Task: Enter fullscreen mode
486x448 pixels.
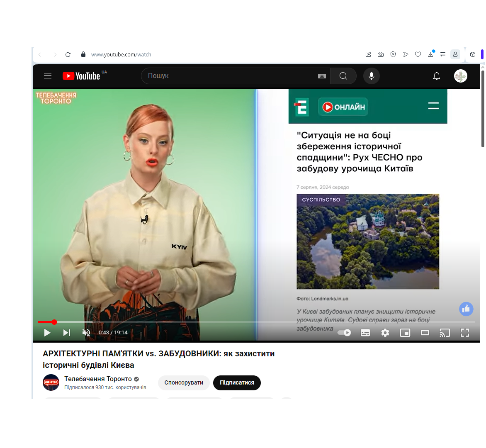Action: [465, 333]
